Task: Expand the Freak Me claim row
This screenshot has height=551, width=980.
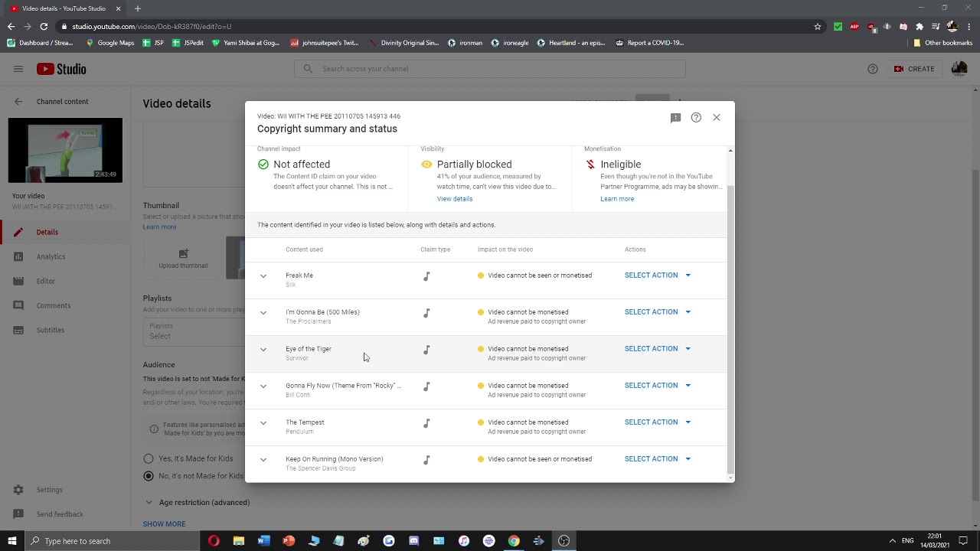Action: pyautogui.click(x=263, y=275)
